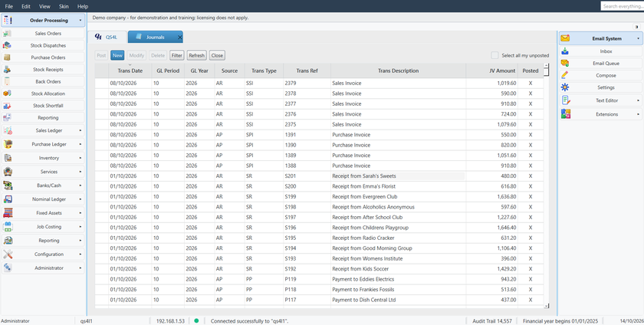Click the Nominal Ledger sidebar icon
The image size is (644, 325).
pyautogui.click(x=8, y=199)
